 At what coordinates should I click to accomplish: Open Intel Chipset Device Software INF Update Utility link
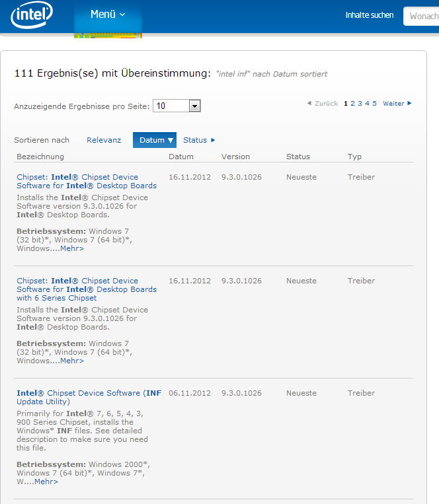click(89, 397)
